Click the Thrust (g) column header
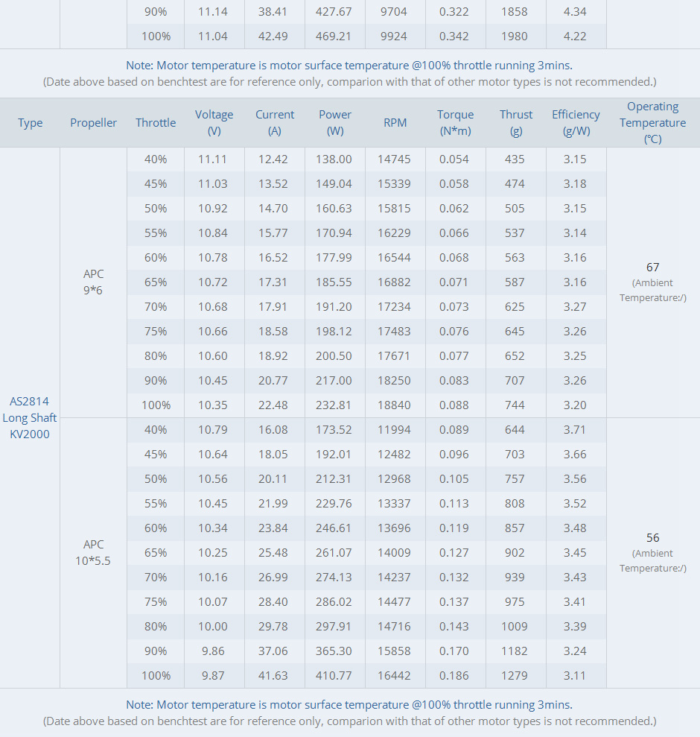The image size is (700, 737). (x=516, y=123)
